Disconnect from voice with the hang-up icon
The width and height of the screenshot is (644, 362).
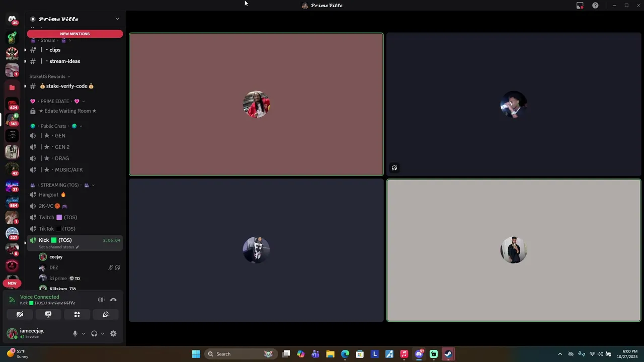pos(113,300)
